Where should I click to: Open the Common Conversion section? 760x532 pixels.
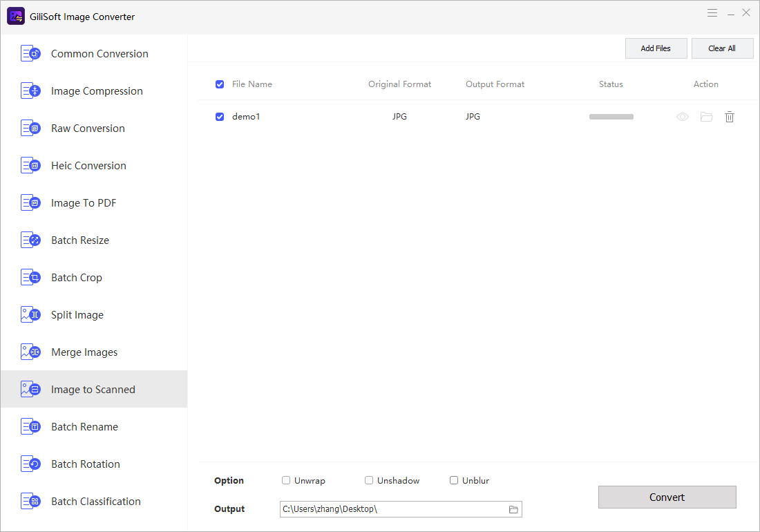tap(100, 54)
